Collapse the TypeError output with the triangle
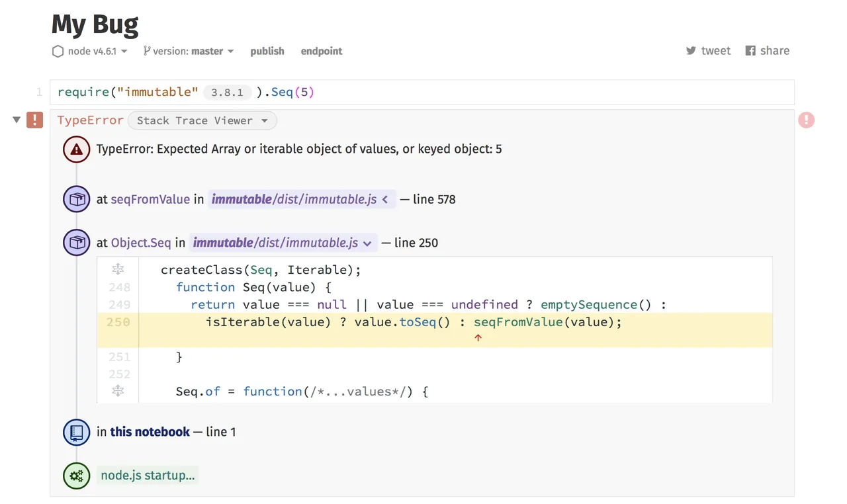The height and width of the screenshot is (504, 847). (17, 120)
